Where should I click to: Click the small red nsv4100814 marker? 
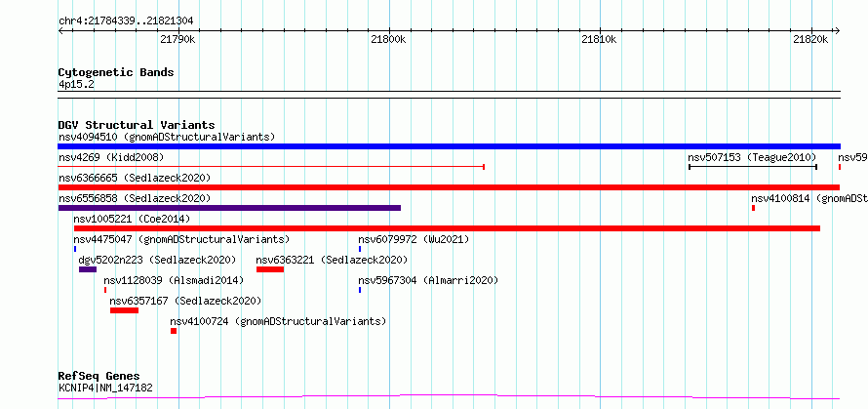754,208
